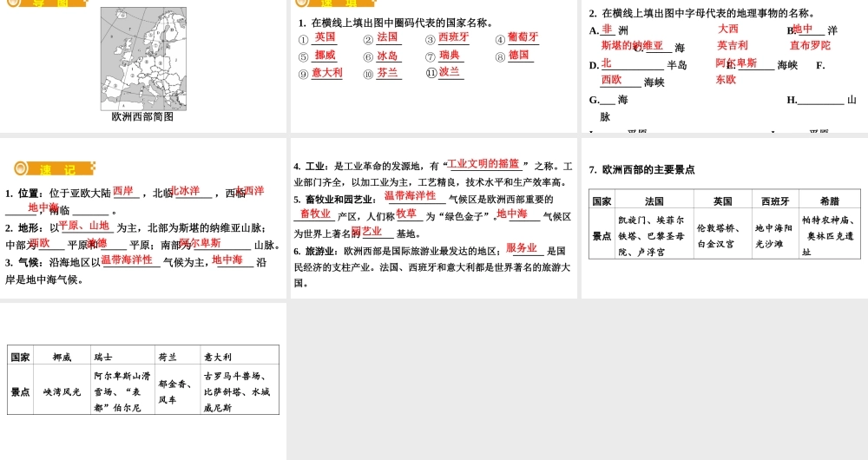Click the red answer 英吉利
Viewport: 868px width, 460px height.
tap(733, 45)
